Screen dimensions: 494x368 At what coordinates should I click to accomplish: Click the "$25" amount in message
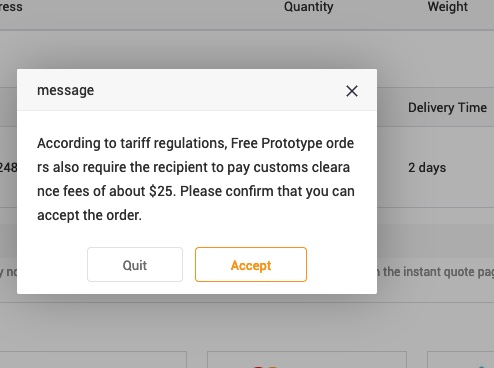point(162,191)
